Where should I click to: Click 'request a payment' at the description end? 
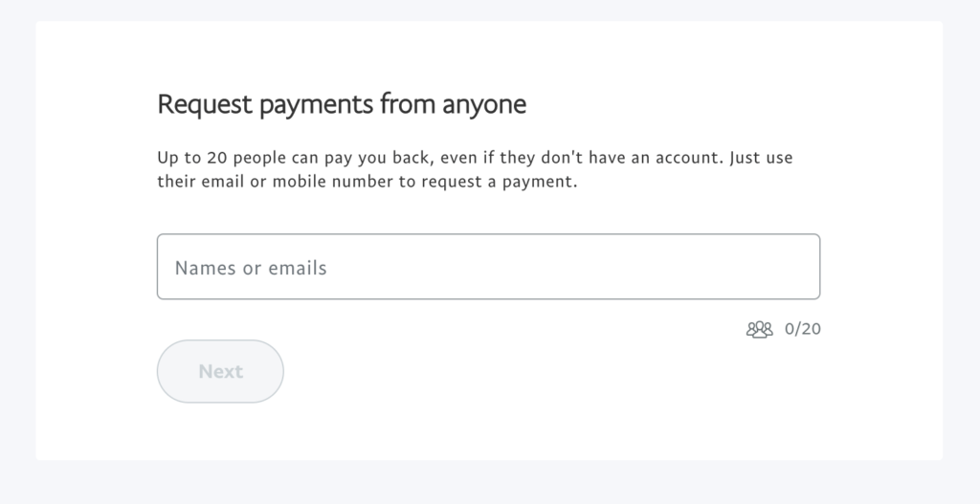(500, 183)
